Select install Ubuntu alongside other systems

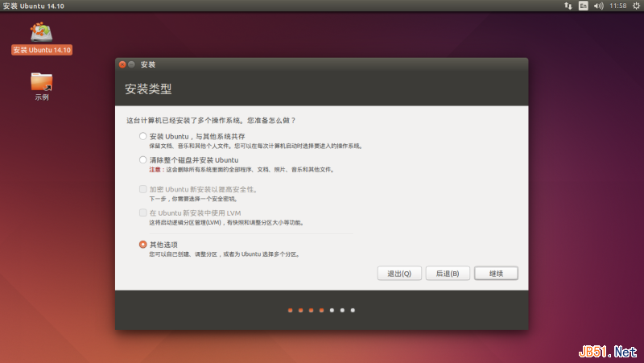pyautogui.click(x=142, y=136)
